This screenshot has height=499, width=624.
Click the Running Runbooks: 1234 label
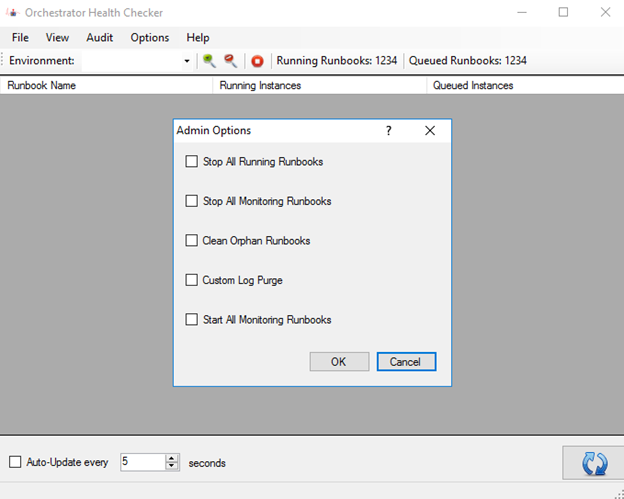point(337,61)
